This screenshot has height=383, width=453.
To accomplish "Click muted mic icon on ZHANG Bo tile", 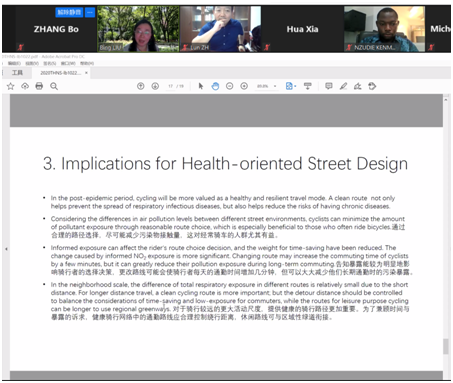I will [21, 47].
